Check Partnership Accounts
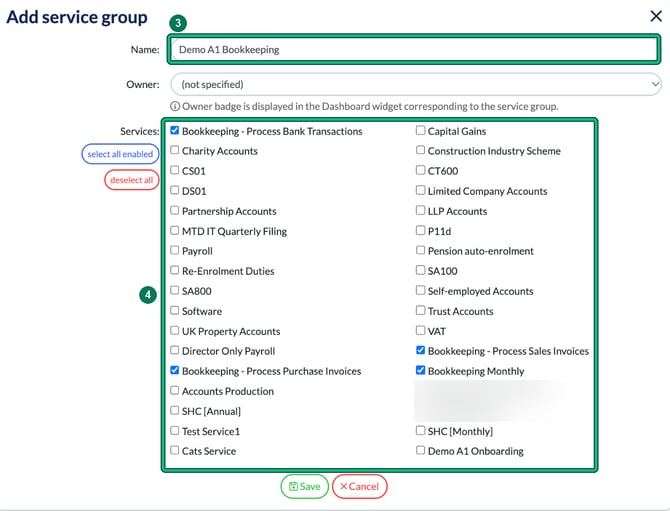Image resolution: width=670 pixels, height=511 pixels. point(174,210)
